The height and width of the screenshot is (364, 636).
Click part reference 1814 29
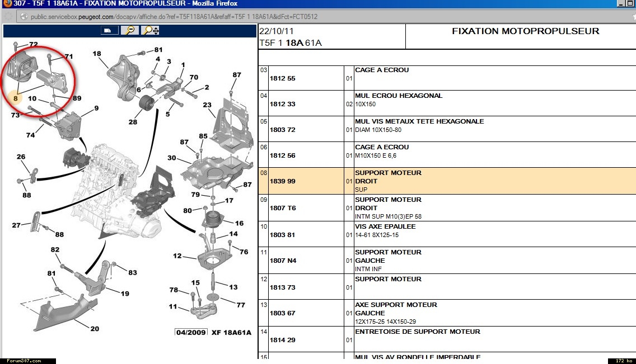(x=283, y=340)
